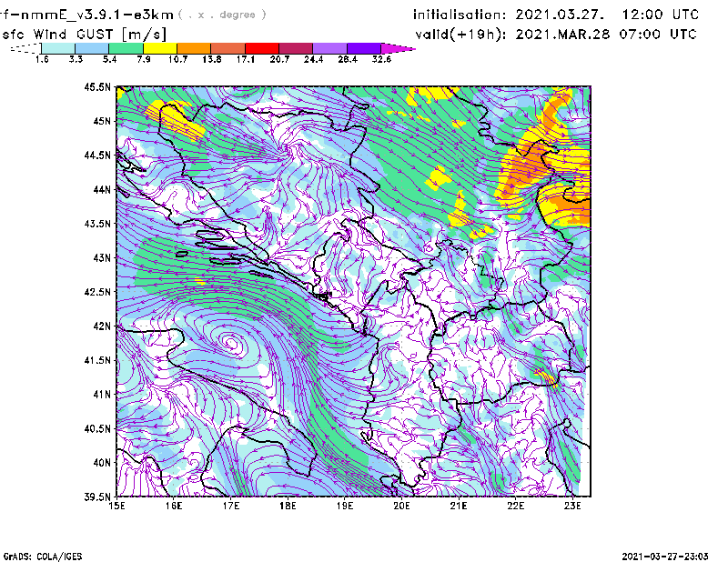Click the legend value 32.6
The height and width of the screenshot is (562, 728).
381,59
